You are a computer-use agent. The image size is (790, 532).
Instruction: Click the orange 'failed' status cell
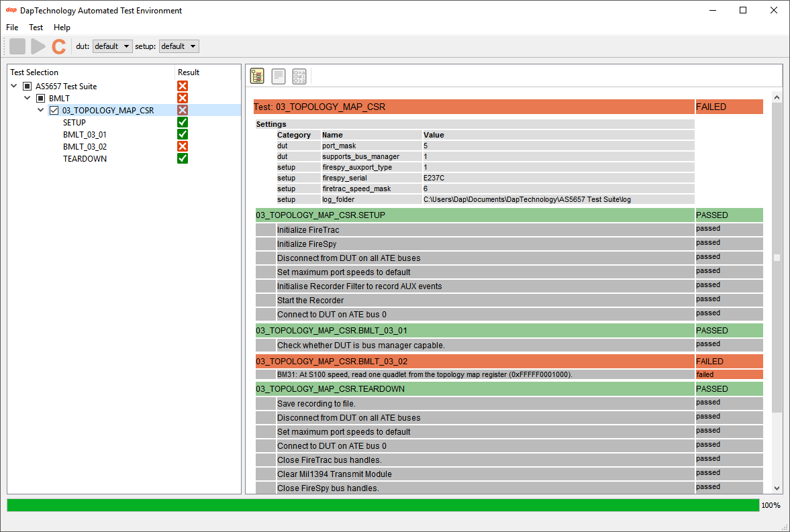click(x=729, y=374)
